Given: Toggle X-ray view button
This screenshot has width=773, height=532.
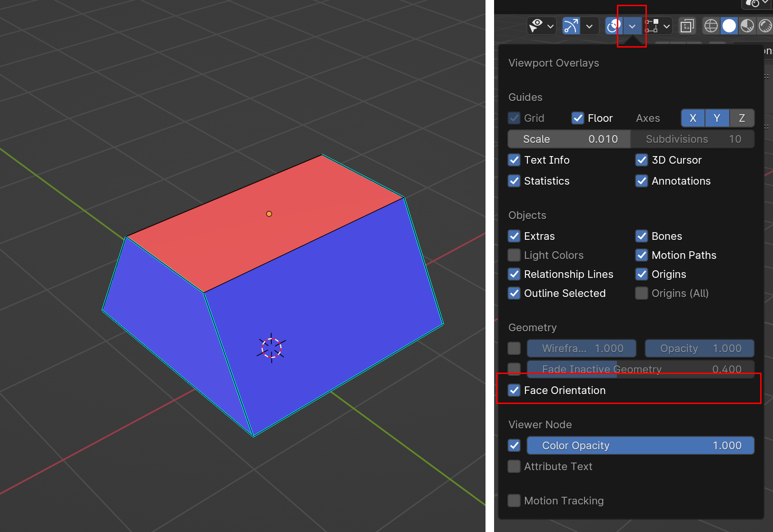Looking at the screenshot, I should click(x=687, y=26).
